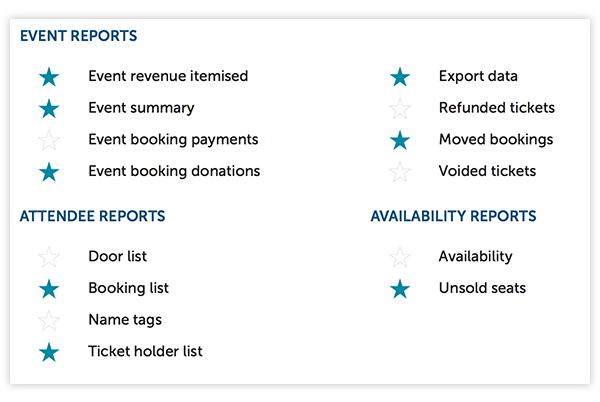The width and height of the screenshot is (600, 402).
Task: Star the Refunded tickets report
Action: click(400, 109)
